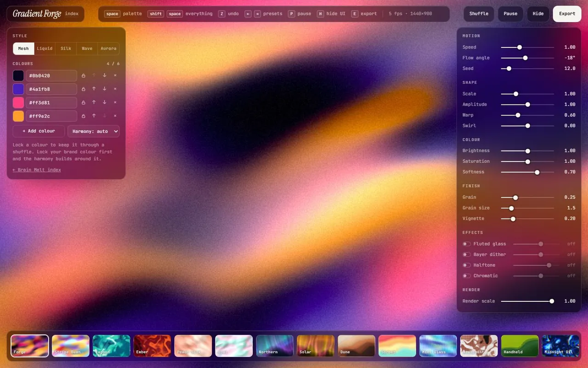Follow the Brain Melt index link
Screen dimensions: 588x368
pos(37,170)
